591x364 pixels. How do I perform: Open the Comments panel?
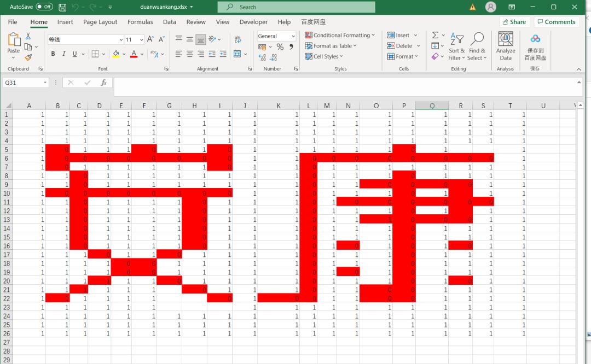tap(557, 22)
